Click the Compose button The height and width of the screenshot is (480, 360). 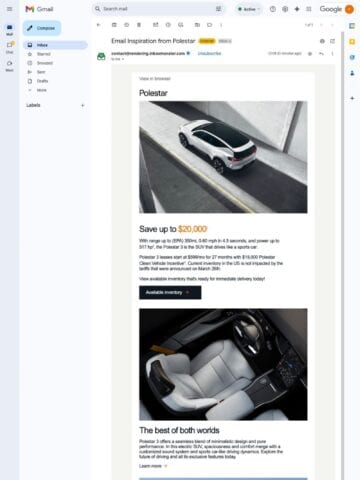(x=42, y=28)
